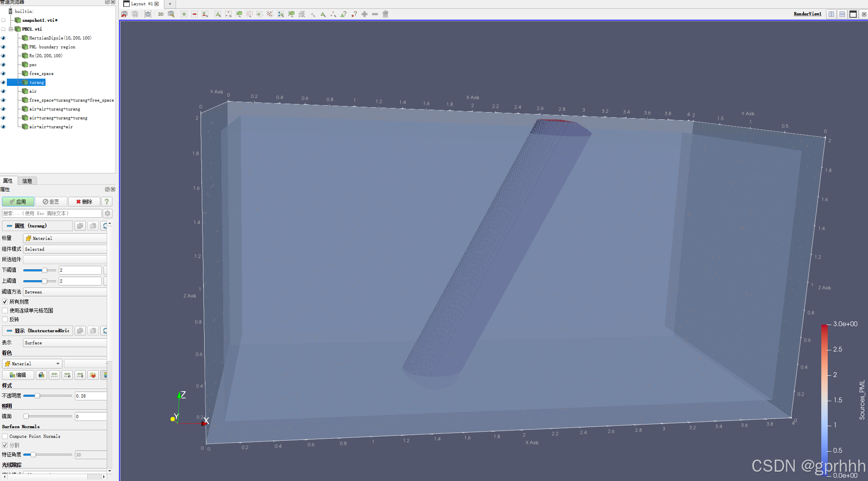Click the zoom to box magnifier icon
This screenshot has width=868, height=481.
(x=171, y=14)
